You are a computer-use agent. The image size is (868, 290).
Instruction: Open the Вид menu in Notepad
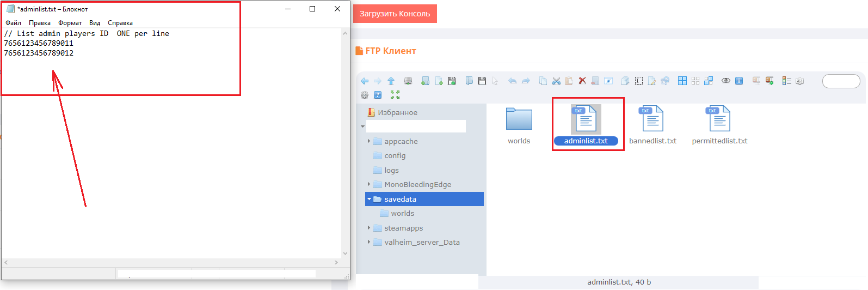95,23
